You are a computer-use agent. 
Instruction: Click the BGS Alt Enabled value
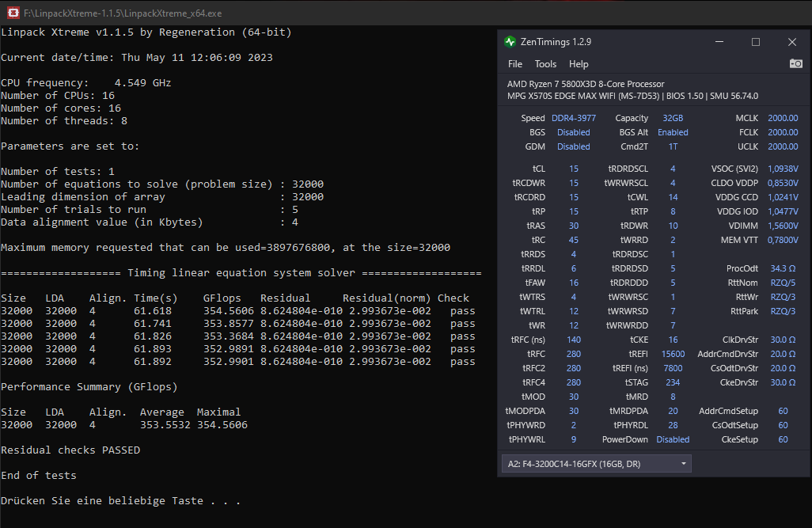[673, 132]
